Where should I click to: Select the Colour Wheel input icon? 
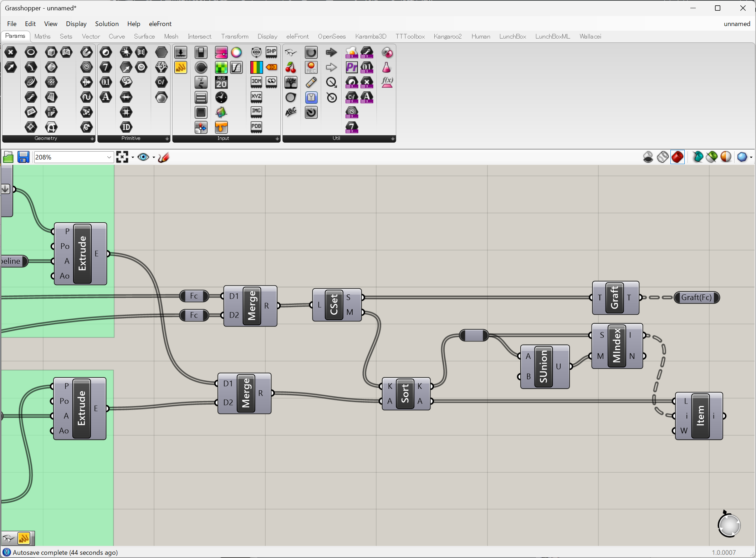click(236, 52)
